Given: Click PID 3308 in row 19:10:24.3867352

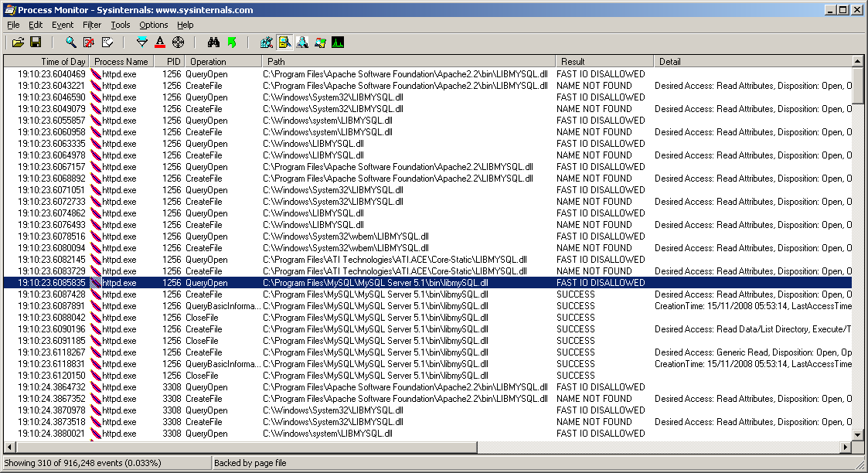Looking at the screenshot, I should pos(172,399).
